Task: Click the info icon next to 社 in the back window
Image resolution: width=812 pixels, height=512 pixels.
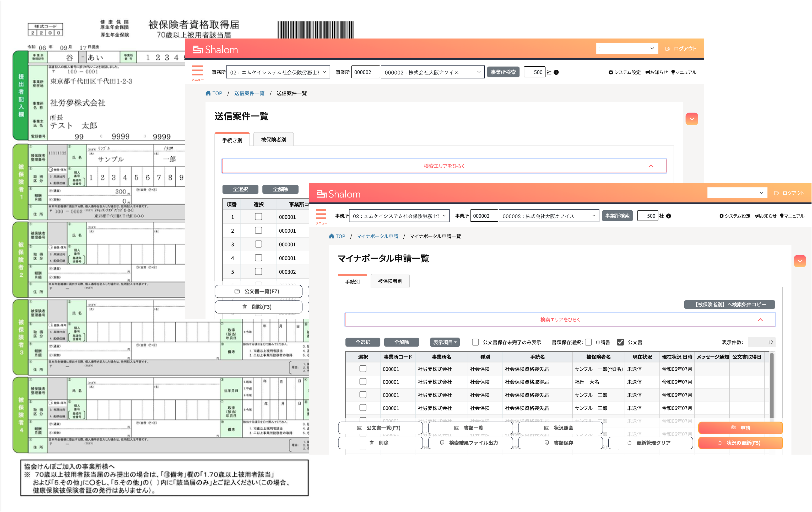Action: (556, 72)
